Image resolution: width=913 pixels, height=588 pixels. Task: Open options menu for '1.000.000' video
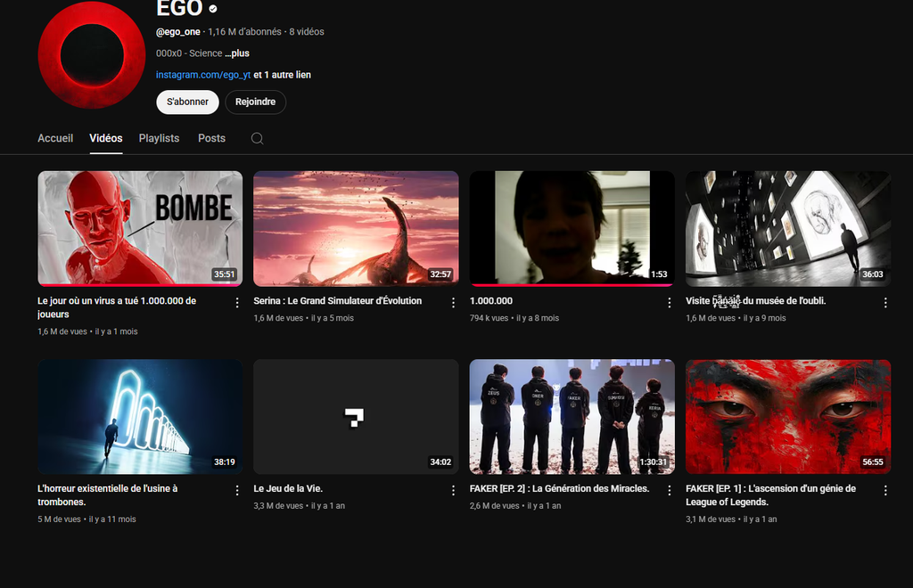click(669, 303)
